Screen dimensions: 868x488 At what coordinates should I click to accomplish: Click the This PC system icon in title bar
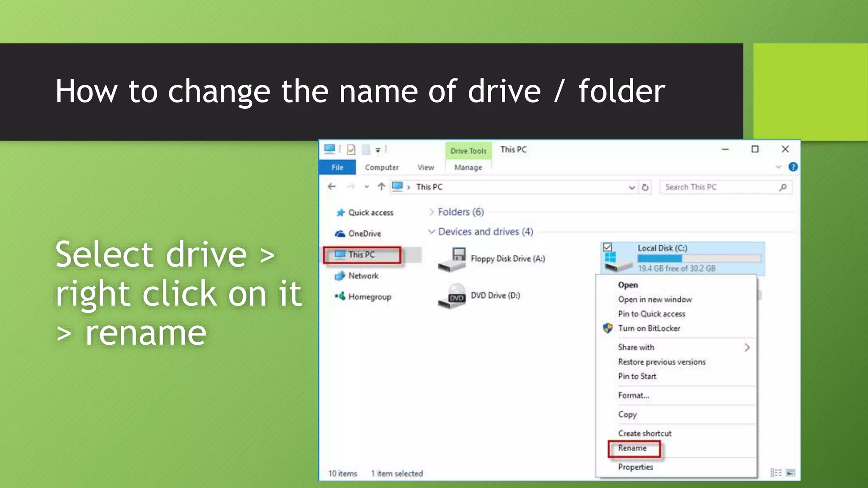[329, 149]
